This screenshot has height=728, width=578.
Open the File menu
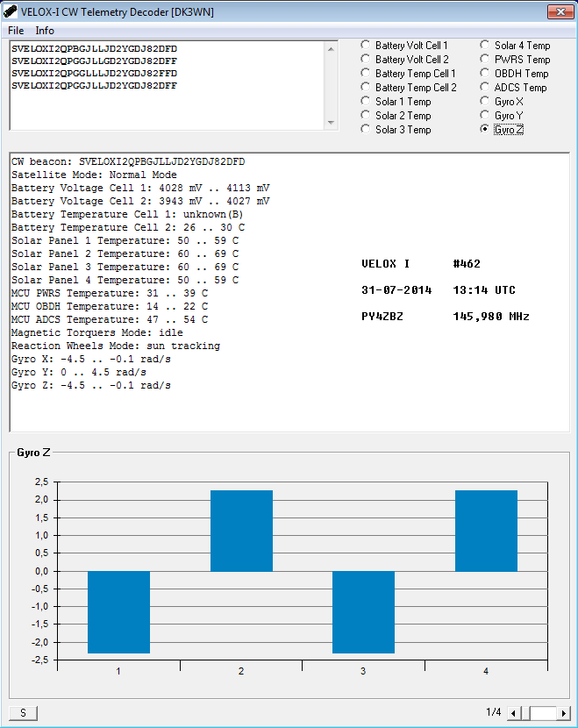(x=16, y=31)
